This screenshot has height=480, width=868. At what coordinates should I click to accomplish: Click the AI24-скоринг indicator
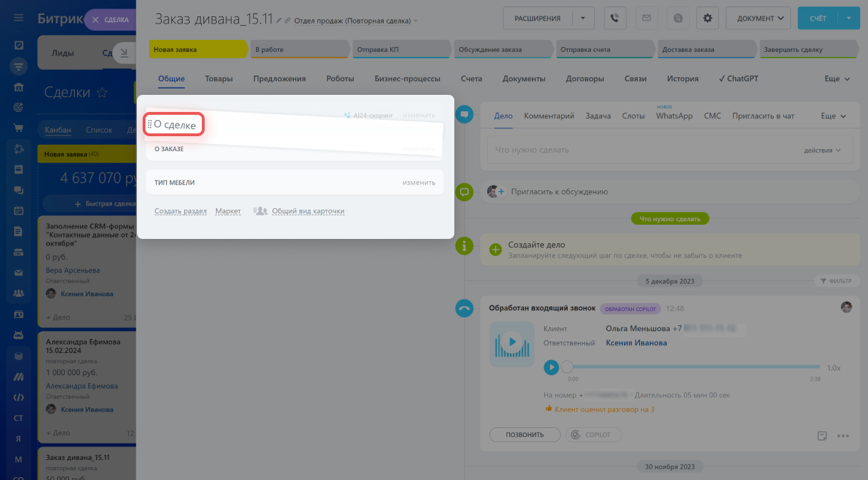point(368,115)
